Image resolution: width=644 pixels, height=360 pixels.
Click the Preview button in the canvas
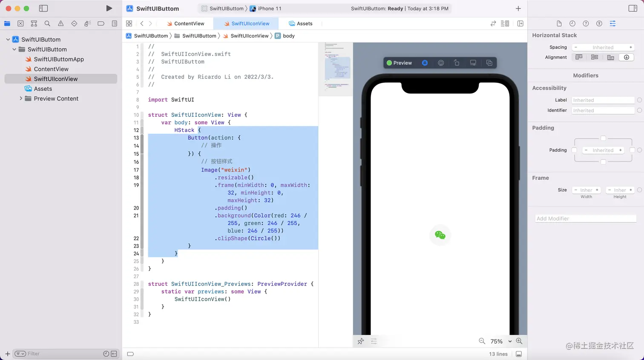coord(399,63)
